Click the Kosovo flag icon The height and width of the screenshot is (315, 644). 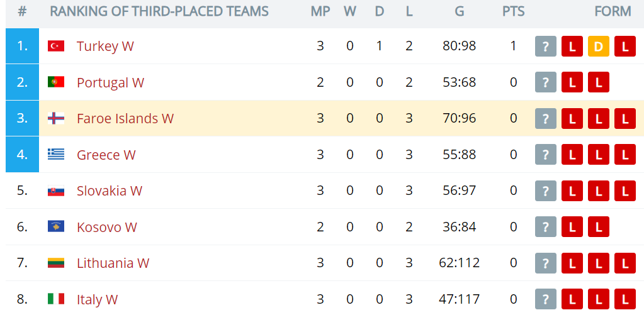pos(56,227)
